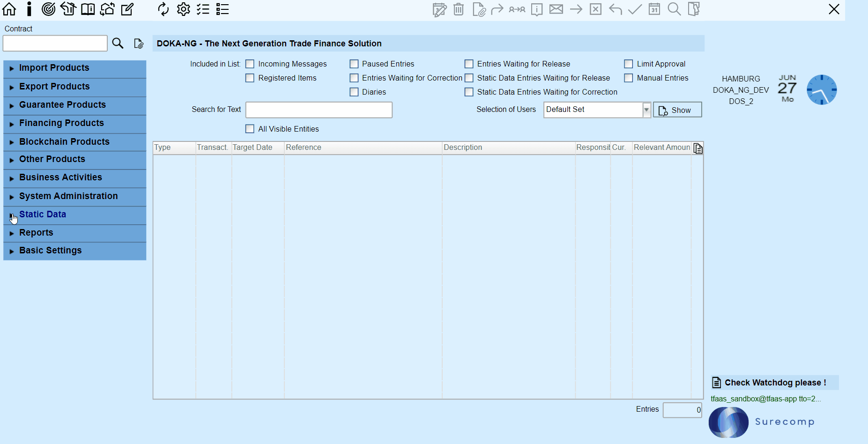868x444 pixels.
Task: Click the Check Watchdog please! notice
Action: [775, 383]
